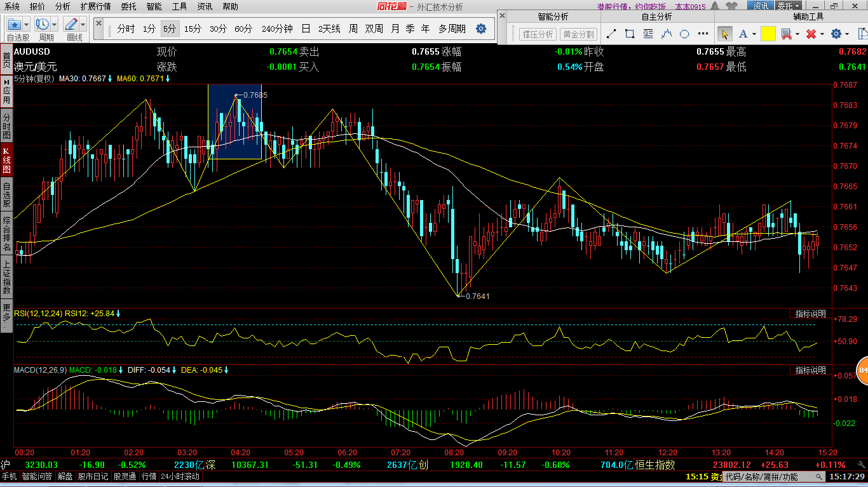The height and width of the screenshot is (487, 868).
Task: Click the 撑压分析 button
Action: 538,34
